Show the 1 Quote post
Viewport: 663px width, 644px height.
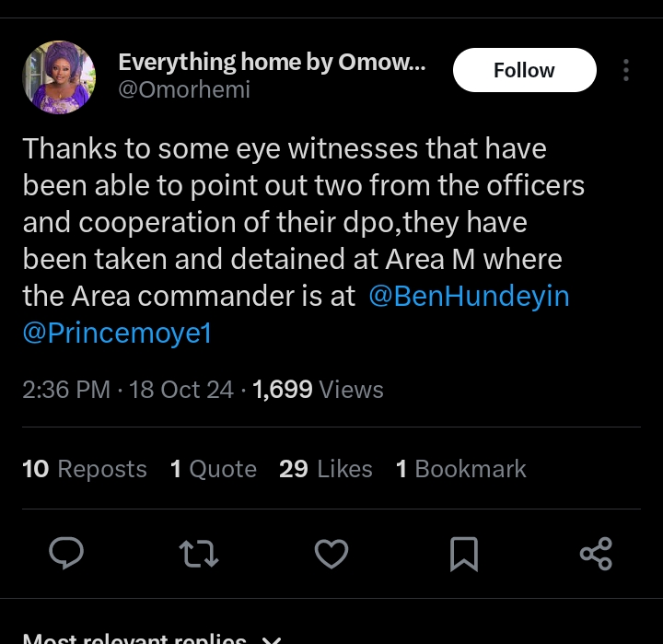click(x=214, y=469)
